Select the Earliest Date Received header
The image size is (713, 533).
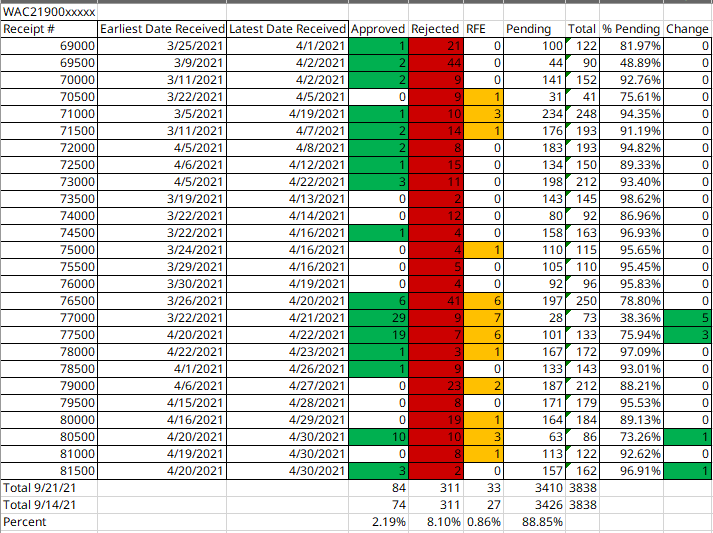[x=162, y=29]
